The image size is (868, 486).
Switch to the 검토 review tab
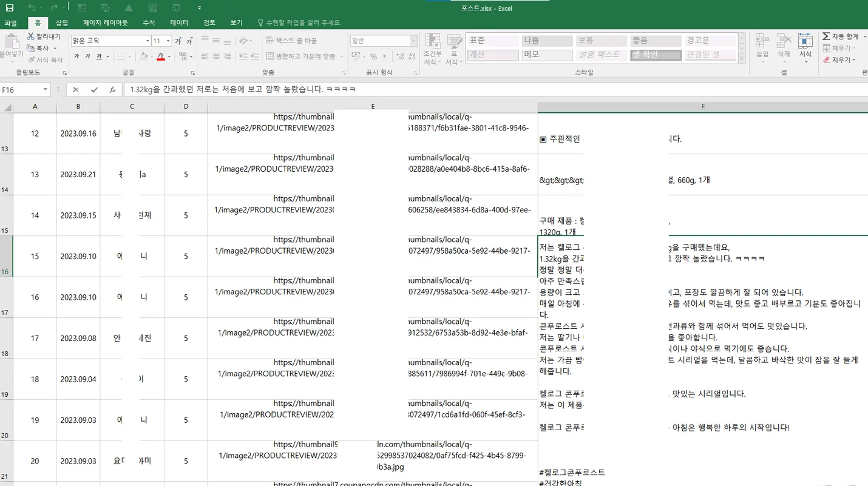point(209,22)
